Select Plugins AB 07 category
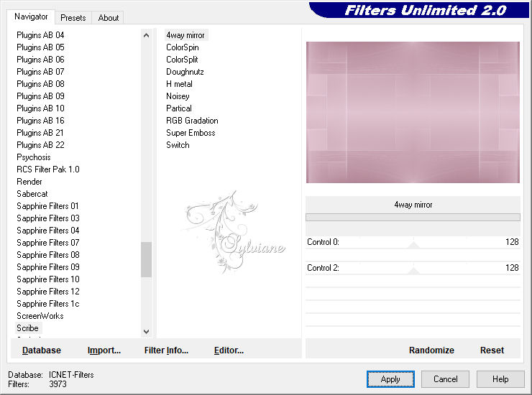532x395 pixels. tap(40, 72)
